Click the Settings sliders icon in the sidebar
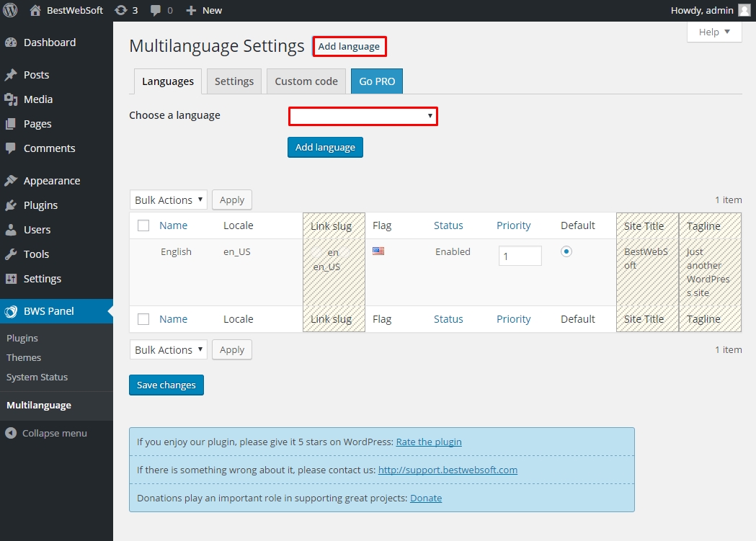Screen dimensions: 756x541 pos(11,279)
